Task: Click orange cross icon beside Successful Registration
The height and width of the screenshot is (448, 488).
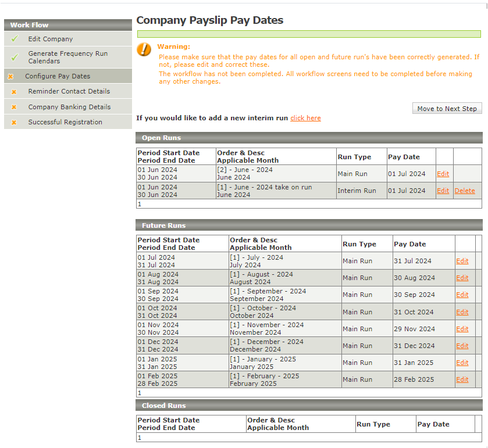Action: 15,122
